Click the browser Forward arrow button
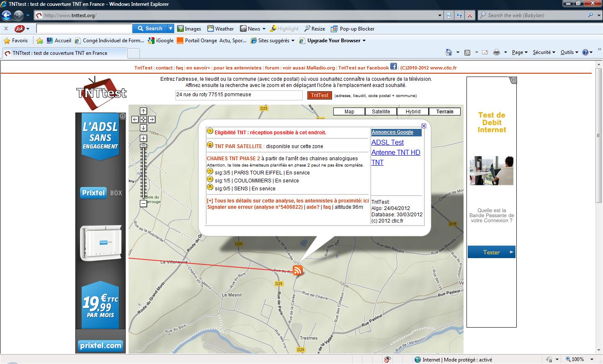603x364 pixels. 18,15
